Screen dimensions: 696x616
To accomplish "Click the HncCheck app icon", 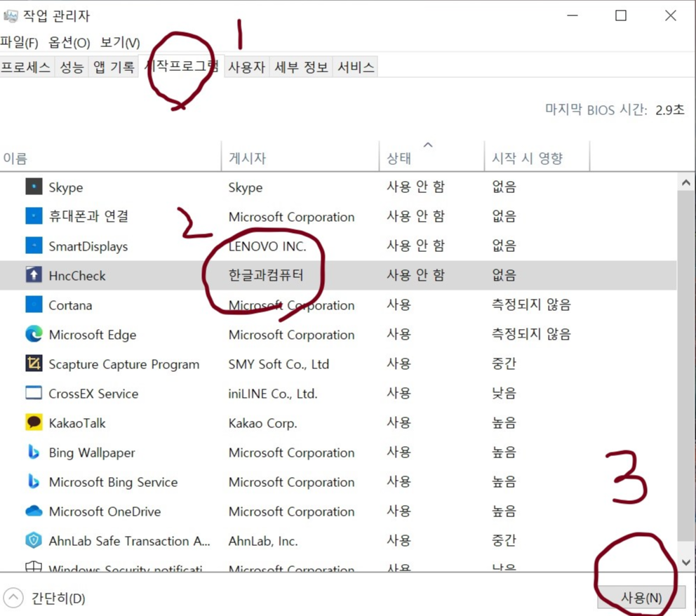I will [34, 275].
